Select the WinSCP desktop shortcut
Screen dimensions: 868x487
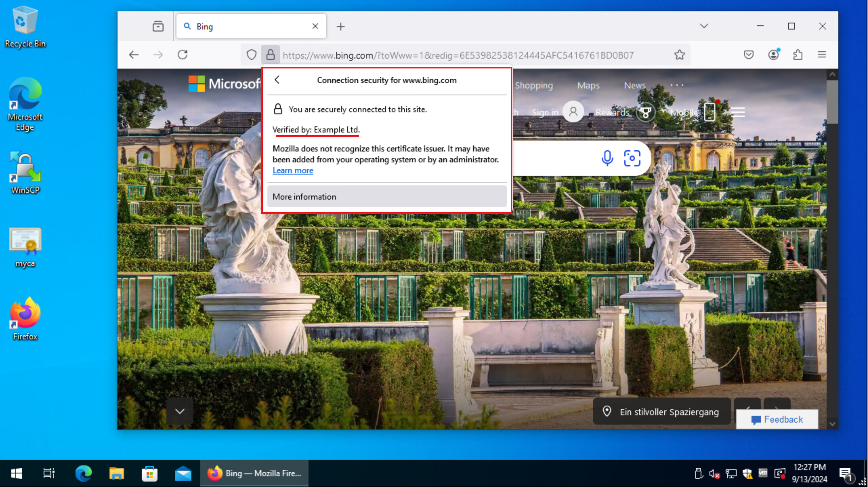click(x=25, y=173)
